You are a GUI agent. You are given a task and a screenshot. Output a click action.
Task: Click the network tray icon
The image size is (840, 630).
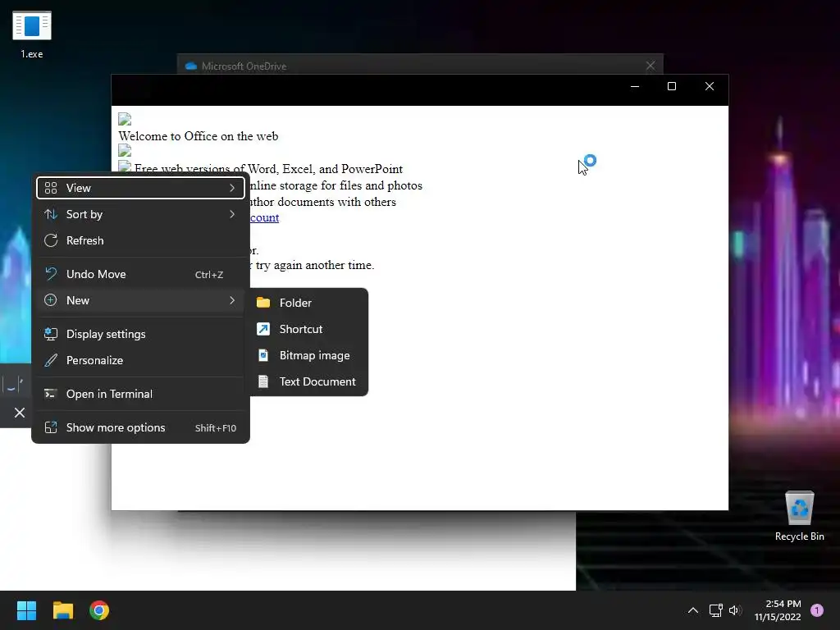[715, 610]
